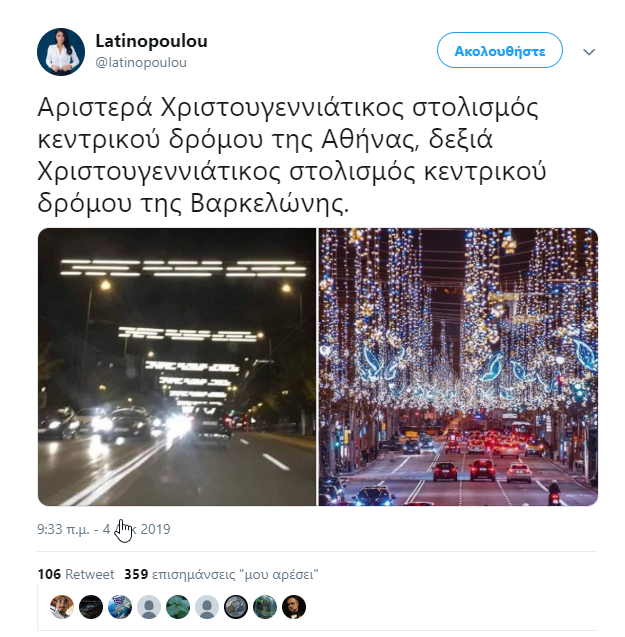Open the Barcelona Christmas lights photo
625x637 pixels.
(458, 367)
